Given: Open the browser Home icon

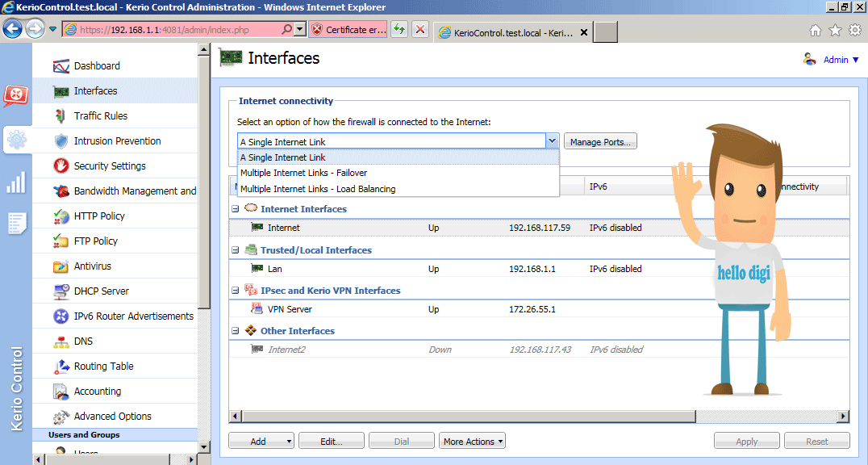Looking at the screenshot, I should (x=815, y=31).
